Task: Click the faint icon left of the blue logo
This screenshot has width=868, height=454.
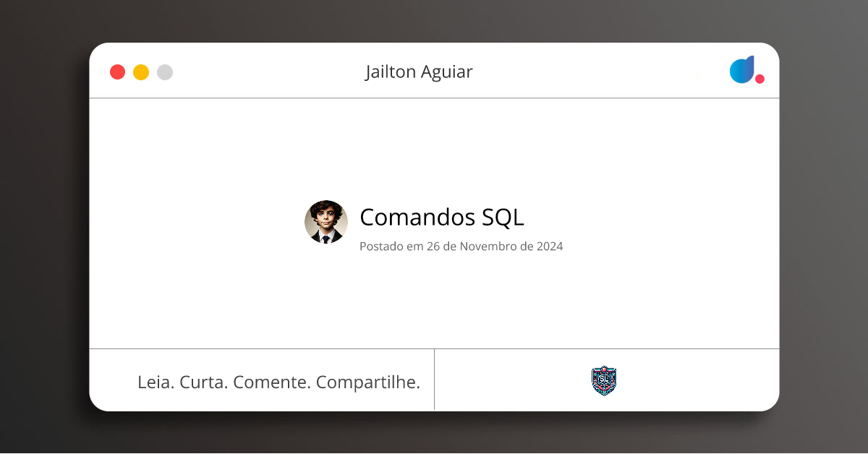Action: tap(699, 74)
